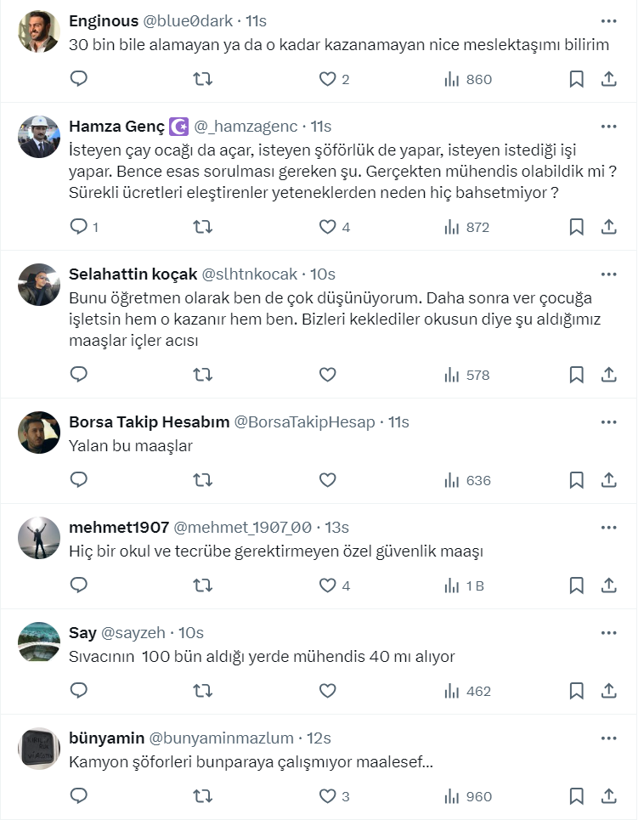Retweet Hamza Genç's post

point(203,227)
